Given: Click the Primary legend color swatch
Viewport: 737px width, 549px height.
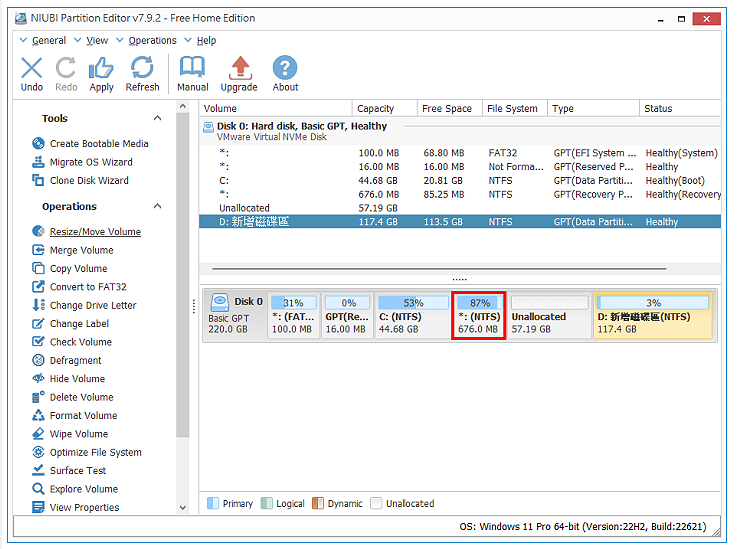Looking at the screenshot, I should [212, 503].
